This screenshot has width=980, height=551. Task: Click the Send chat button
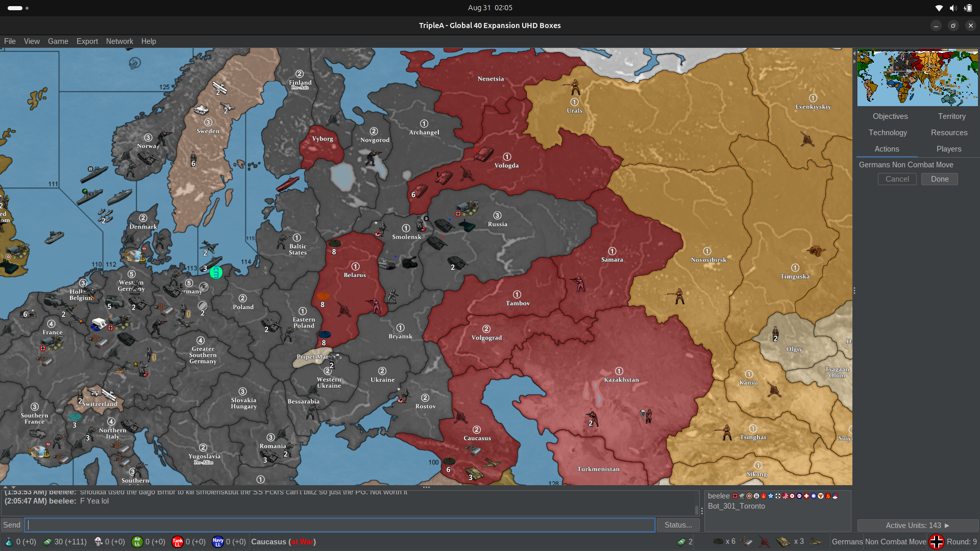pos(12,525)
